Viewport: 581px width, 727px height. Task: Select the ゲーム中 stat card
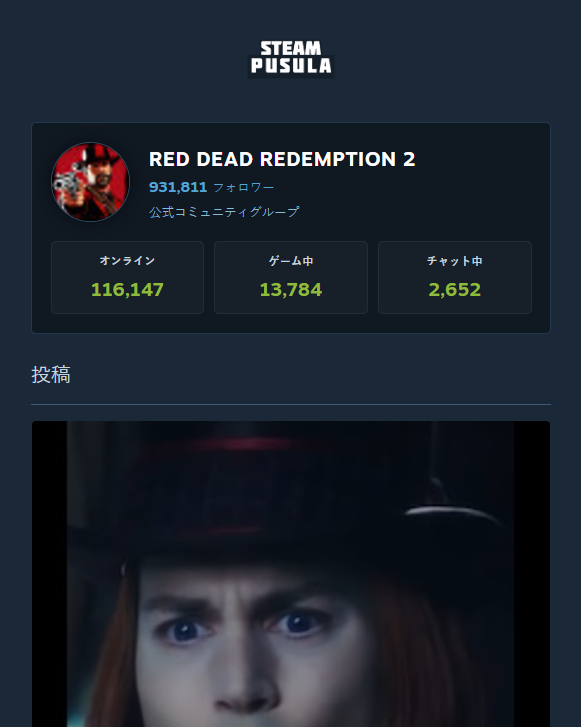[x=291, y=277]
